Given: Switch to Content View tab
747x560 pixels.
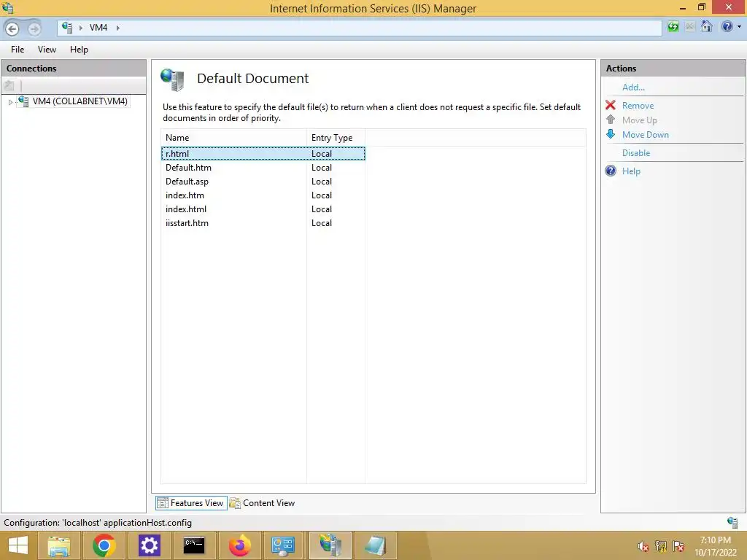Looking at the screenshot, I should 263,503.
